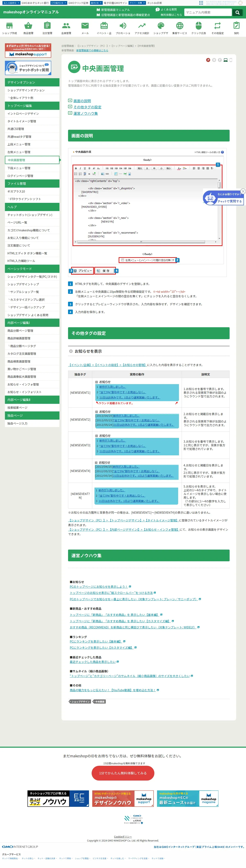The width and height of the screenshot is (246, 868).
Task: Click the red P plan icon
Action: [x=208, y=60]
